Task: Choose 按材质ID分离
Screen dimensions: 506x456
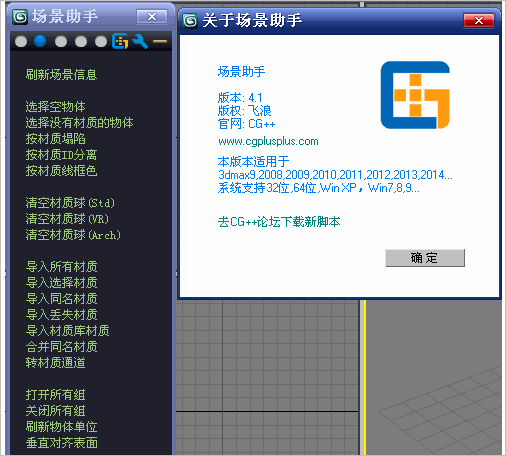Action: [61, 155]
